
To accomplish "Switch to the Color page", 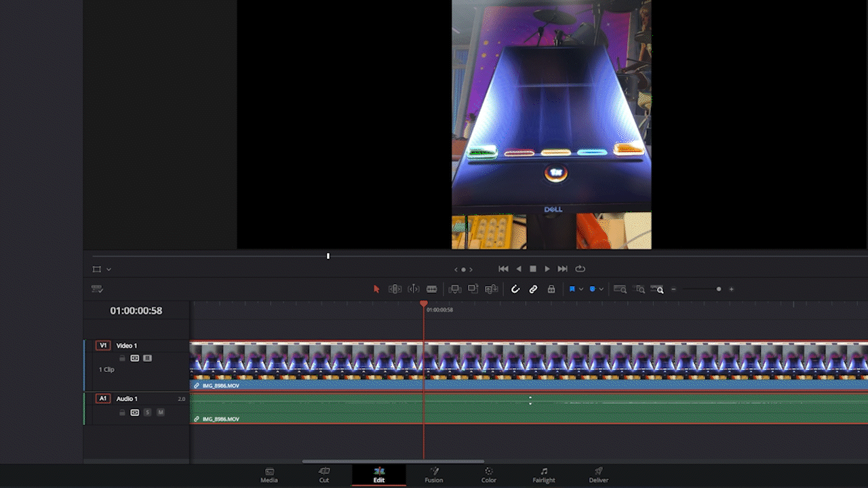I will [x=488, y=474].
